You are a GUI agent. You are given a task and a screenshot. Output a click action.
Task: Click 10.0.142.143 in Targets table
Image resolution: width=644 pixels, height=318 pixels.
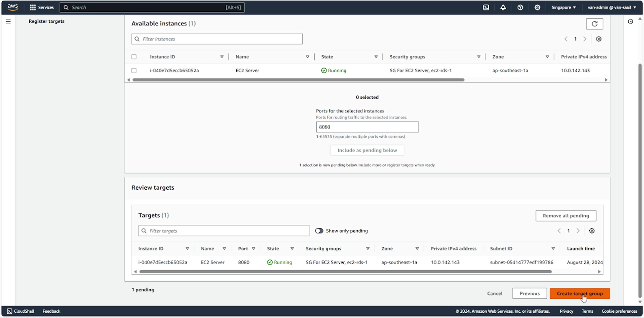point(445,262)
